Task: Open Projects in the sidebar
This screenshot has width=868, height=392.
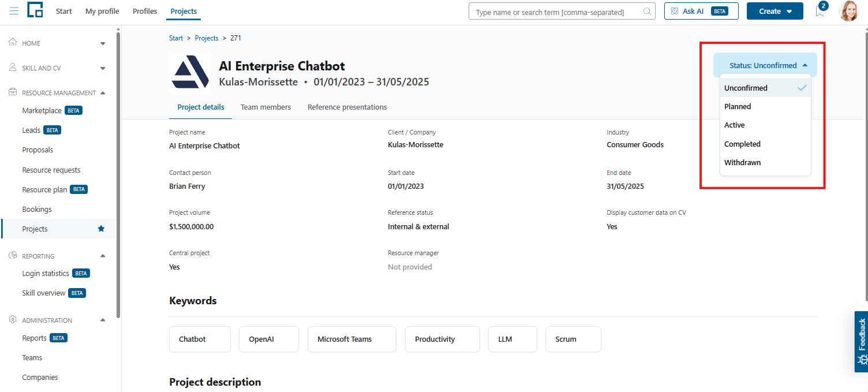Action: (58, 229)
